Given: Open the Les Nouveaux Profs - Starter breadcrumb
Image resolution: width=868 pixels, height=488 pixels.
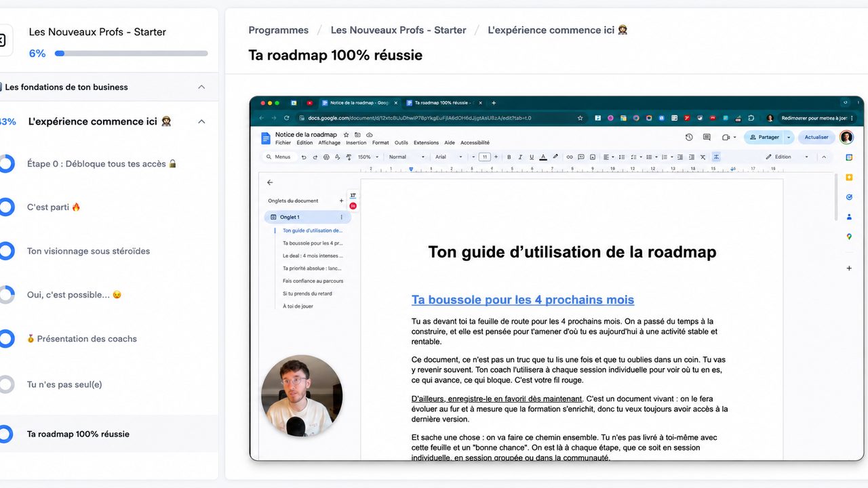Looking at the screenshot, I should pyautogui.click(x=398, y=30).
